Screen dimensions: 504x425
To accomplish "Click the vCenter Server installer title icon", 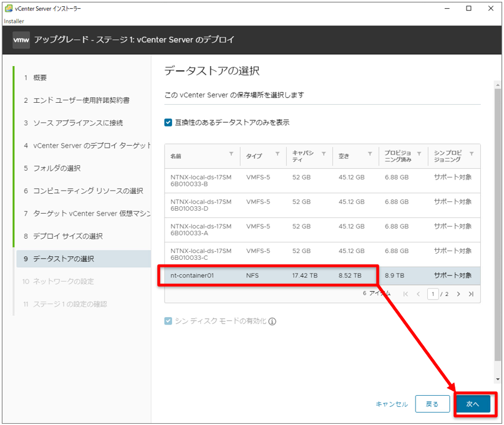I will 9,8.
